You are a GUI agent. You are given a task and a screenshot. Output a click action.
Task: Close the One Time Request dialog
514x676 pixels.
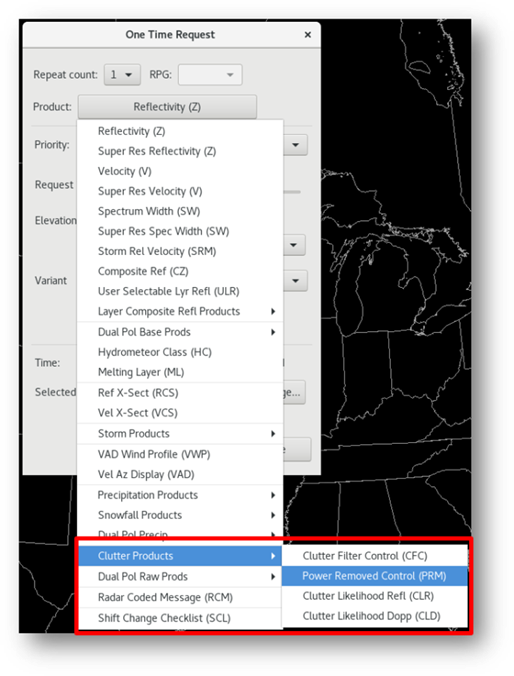[307, 34]
